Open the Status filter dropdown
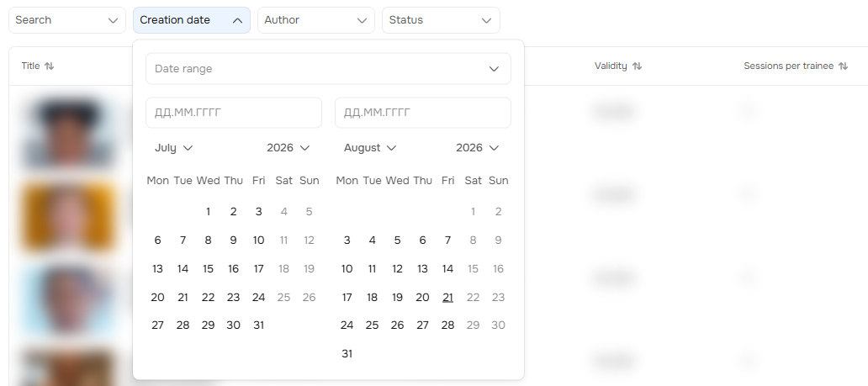868x386 pixels. [441, 20]
